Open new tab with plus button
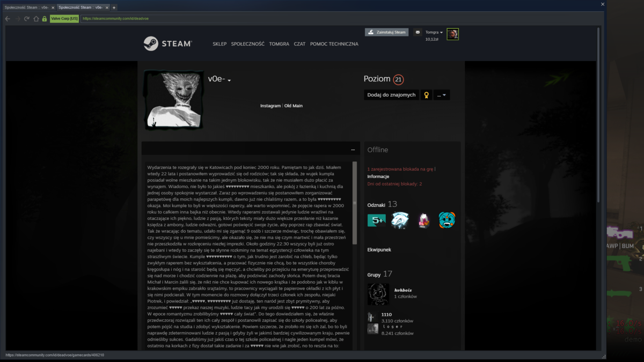644x362 pixels. click(x=114, y=8)
